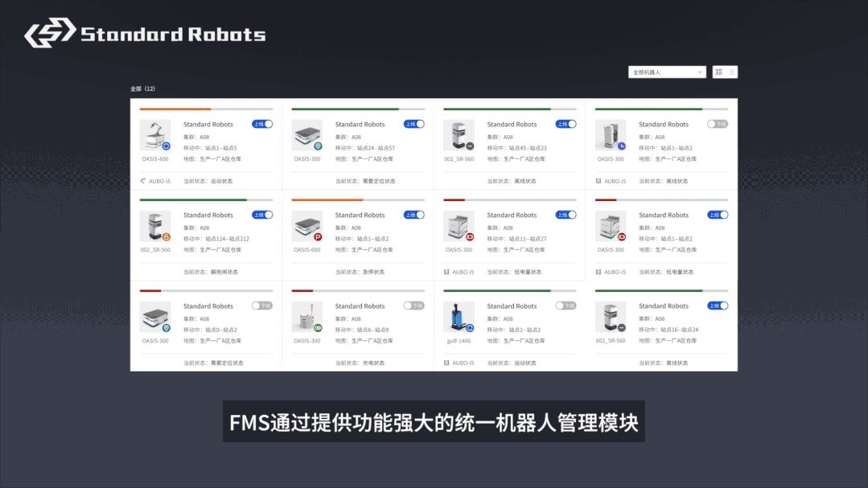Image resolution: width=868 pixels, height=488 pixels.
Task: Click the locate badge on the 站点24--站点57 robot
Action: click(x=318, y=146)
